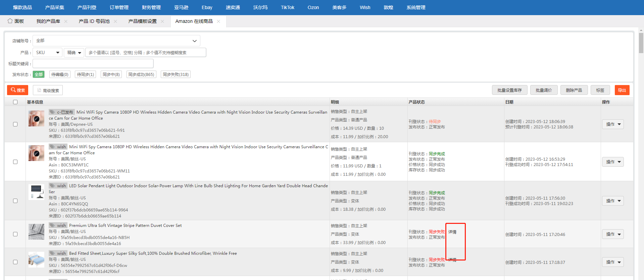Click the orange 搜索 button

pos(18,90)
